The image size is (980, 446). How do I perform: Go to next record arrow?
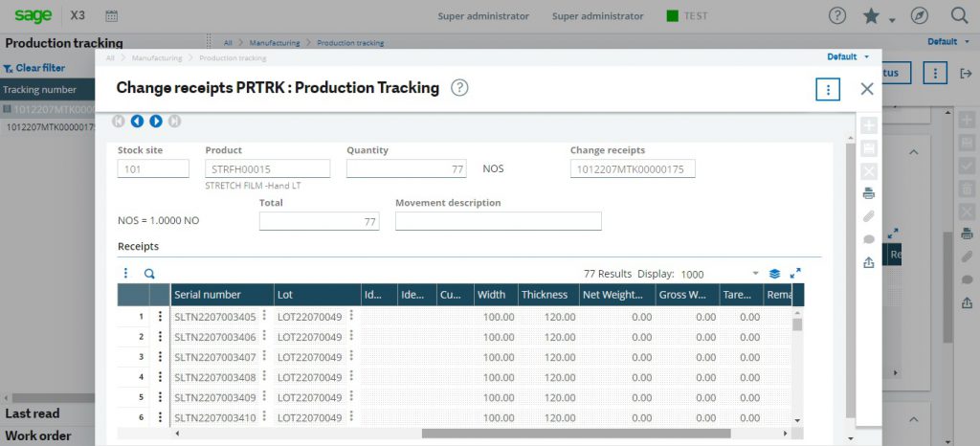pyautogui.click(x=155, y=122)
